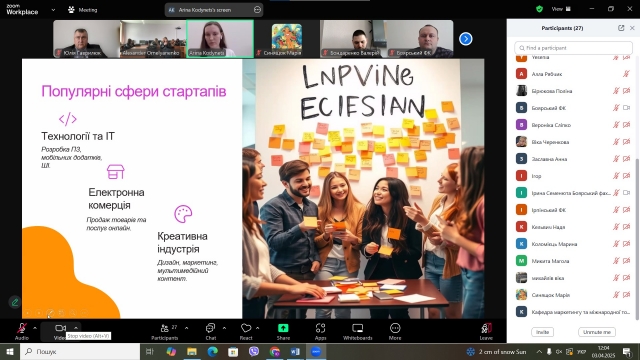Click Ірина Семенюта camera icon in list

click(x=627, y=193)
